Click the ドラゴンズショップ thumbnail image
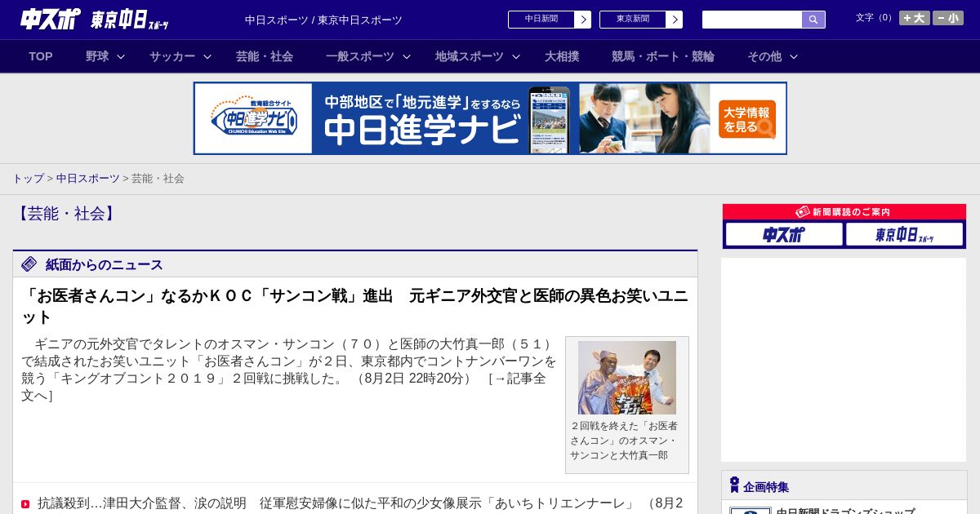This screenshot has height=514, width=980. click(x=751, y=511)
